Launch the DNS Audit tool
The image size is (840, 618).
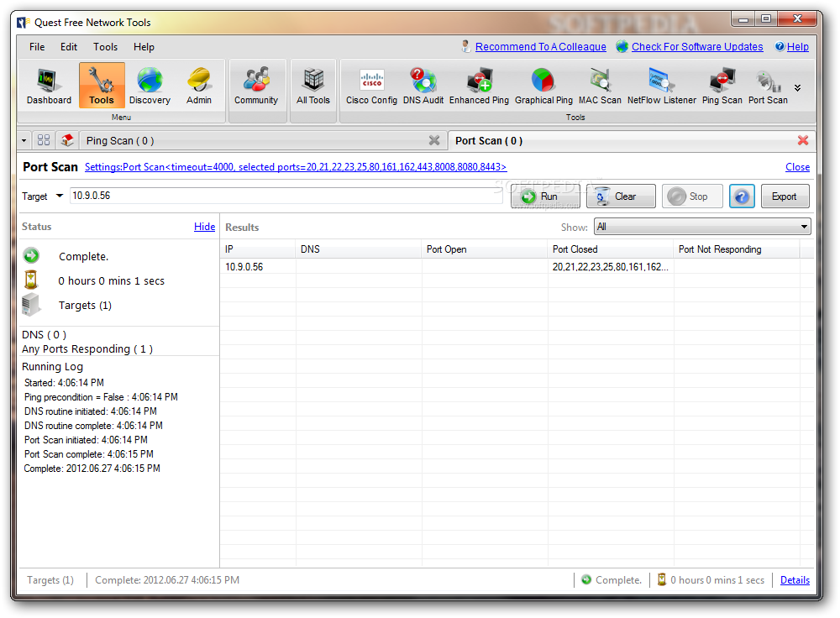tap(423, 86)
